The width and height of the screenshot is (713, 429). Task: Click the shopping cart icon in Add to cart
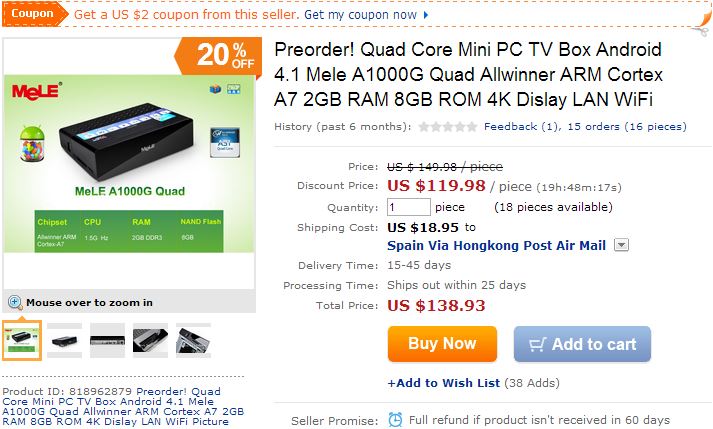tap(537, 344)
